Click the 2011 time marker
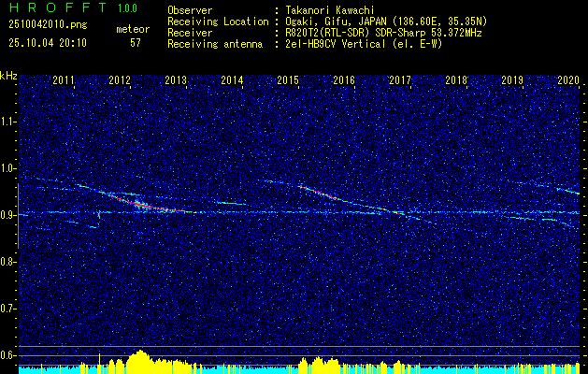588x374 pixels. click(64, 79)
